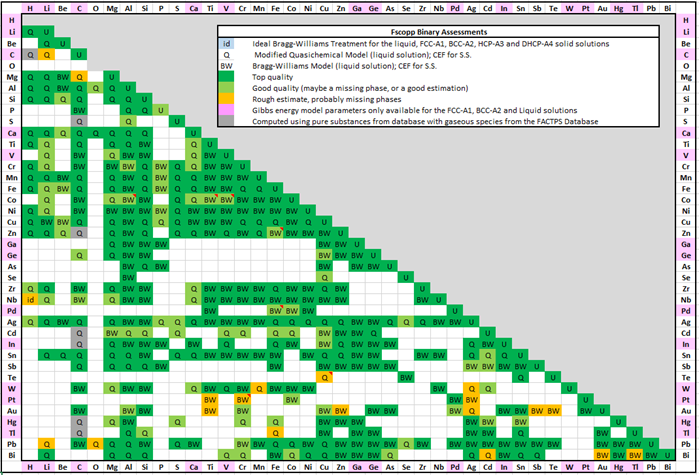The height and width of the screenshot is (475, 699).
Task: Click the green Top quality legend swatch
Action: [x=226, y=75]
